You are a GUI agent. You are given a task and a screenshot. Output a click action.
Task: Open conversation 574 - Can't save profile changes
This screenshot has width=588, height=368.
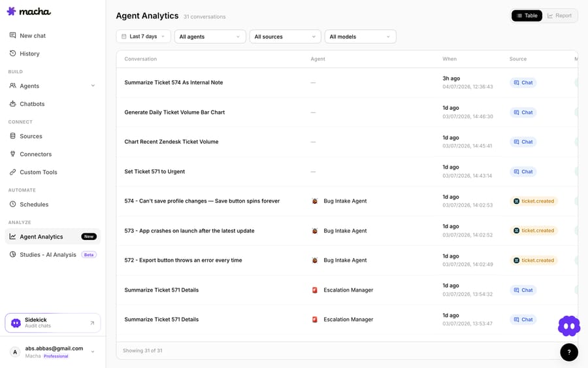point(202,201)
